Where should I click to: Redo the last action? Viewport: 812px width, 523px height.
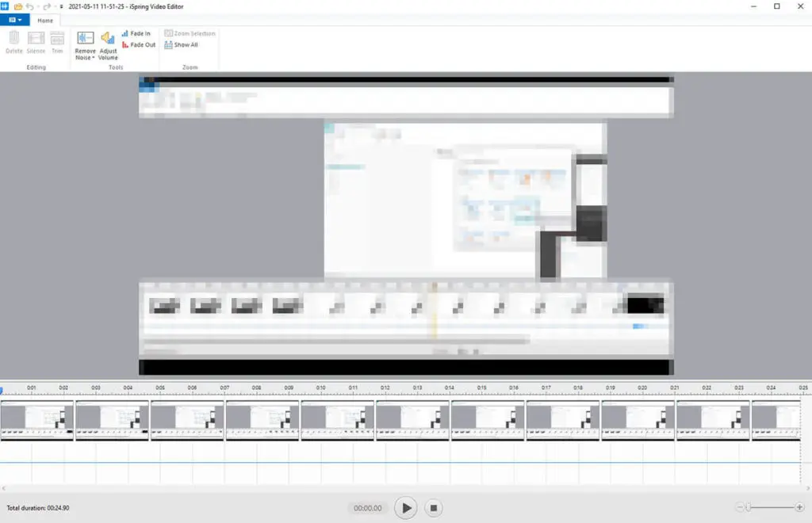(47, 6)
